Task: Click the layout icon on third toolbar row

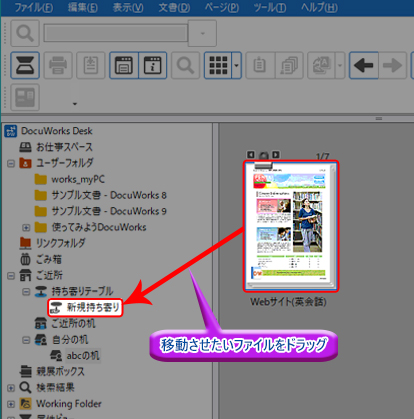Action: click(x=25, y=97)
